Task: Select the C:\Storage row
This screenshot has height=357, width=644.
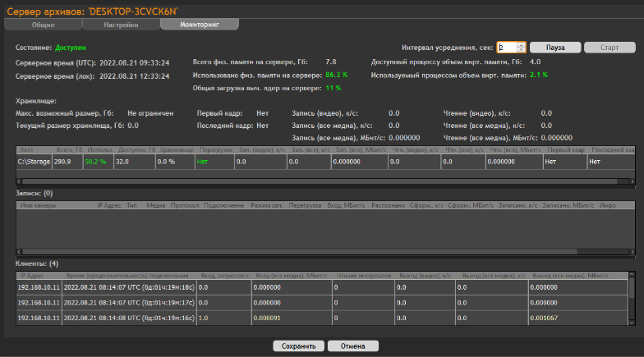Action: [33, 162]
